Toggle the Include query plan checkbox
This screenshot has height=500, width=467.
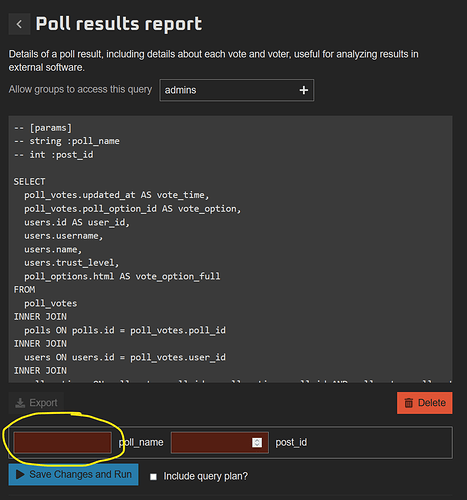(x=153, y=477)
